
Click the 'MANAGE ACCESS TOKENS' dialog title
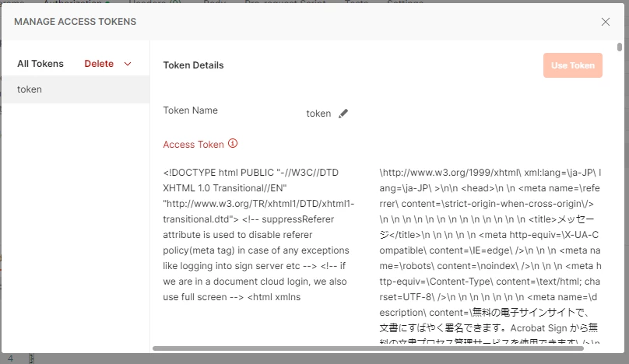click(75, 22)
